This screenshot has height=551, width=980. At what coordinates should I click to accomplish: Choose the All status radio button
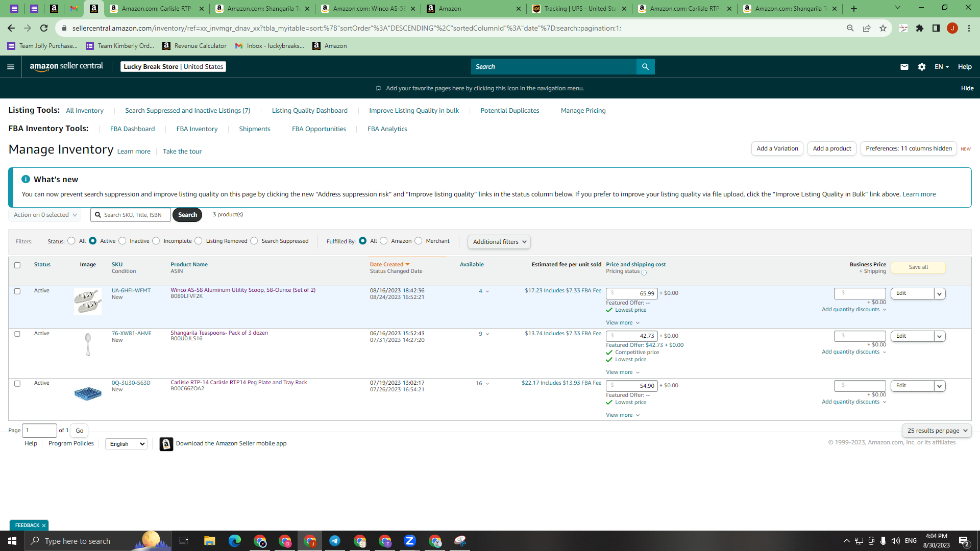pos(71,241)
